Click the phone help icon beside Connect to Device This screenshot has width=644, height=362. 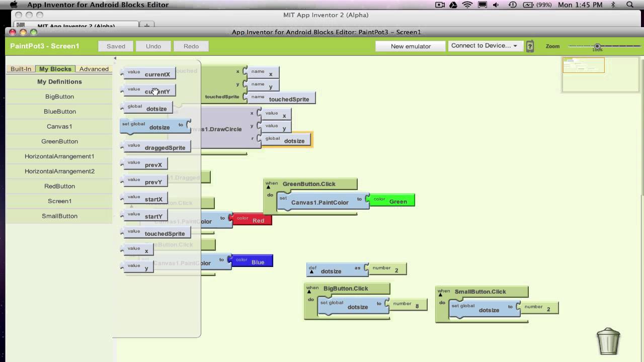(530, 46)
